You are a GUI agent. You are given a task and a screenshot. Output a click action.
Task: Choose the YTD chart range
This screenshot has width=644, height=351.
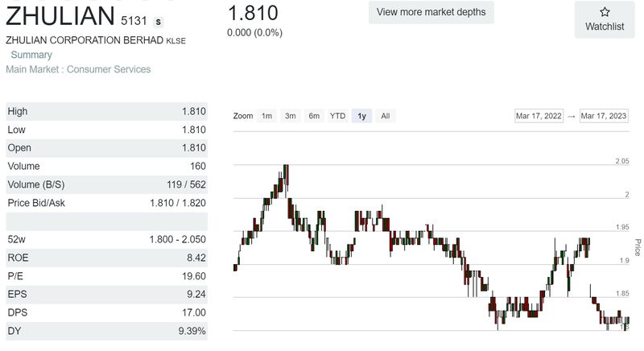[x=337, y=116]
